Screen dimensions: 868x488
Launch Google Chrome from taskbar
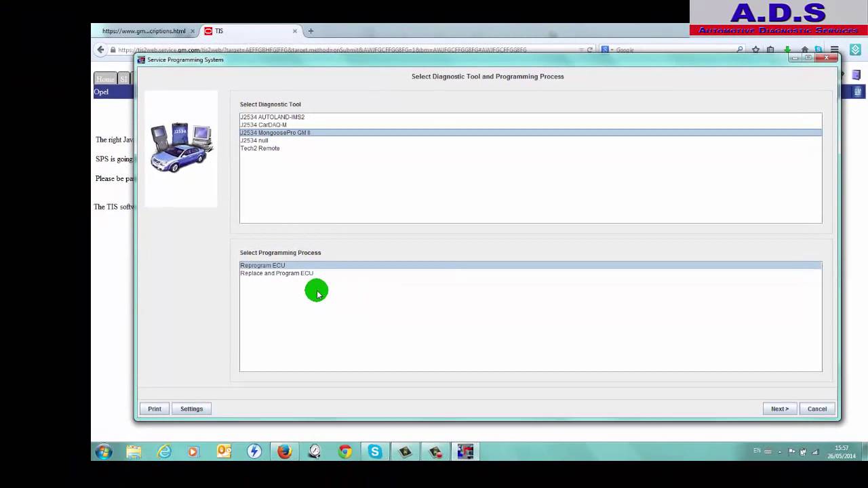click(x=345, y=451)
